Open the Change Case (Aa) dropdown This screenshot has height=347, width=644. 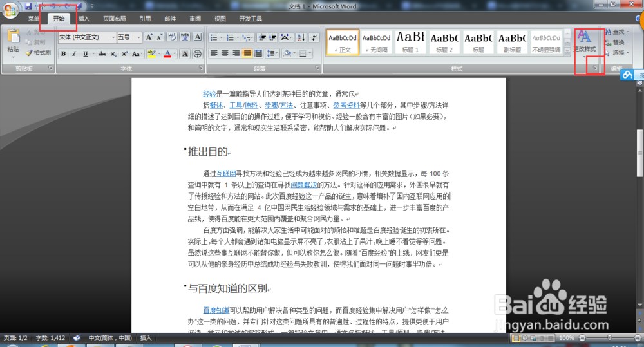[138, 54]
